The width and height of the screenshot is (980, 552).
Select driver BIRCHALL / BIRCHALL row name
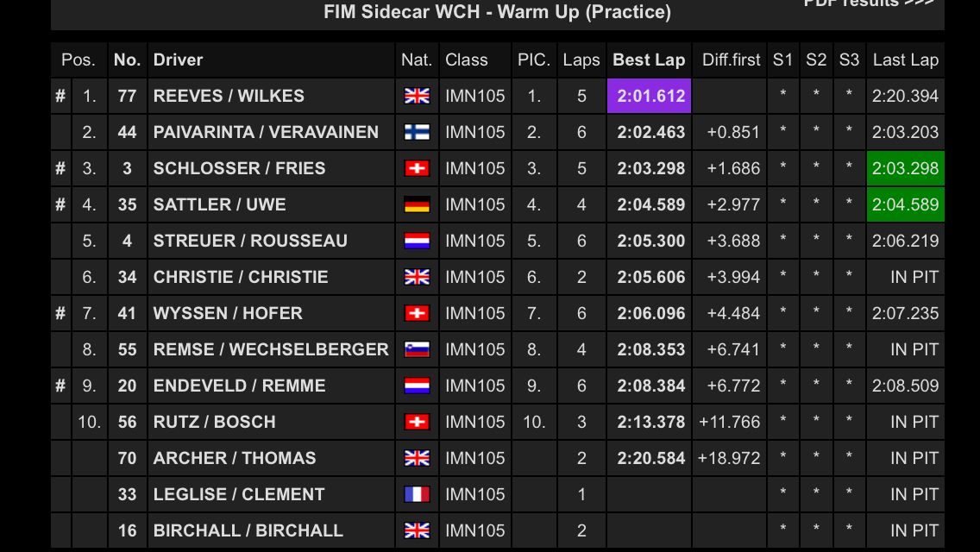click(248, 530)
